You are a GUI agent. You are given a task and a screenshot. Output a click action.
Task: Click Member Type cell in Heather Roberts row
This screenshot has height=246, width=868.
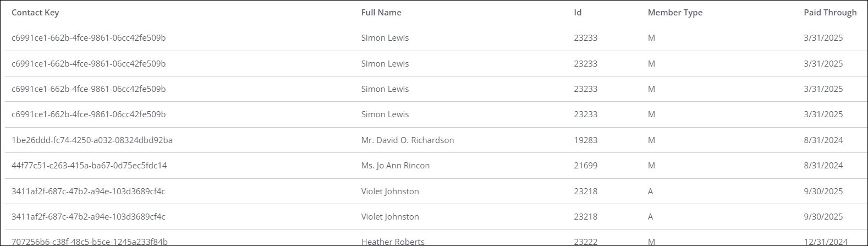651,242
